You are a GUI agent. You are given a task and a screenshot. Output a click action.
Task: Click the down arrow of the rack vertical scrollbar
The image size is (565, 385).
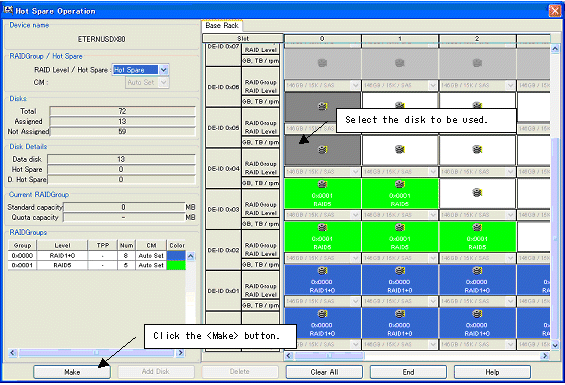click(555, 345)
